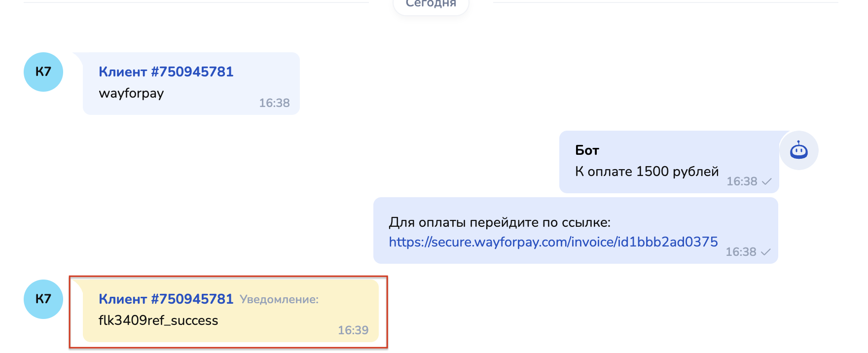The image size is (868, 353).
Task: Click the "Для оплаты перейдите по ссылке:" text
Action: [500, 222]
